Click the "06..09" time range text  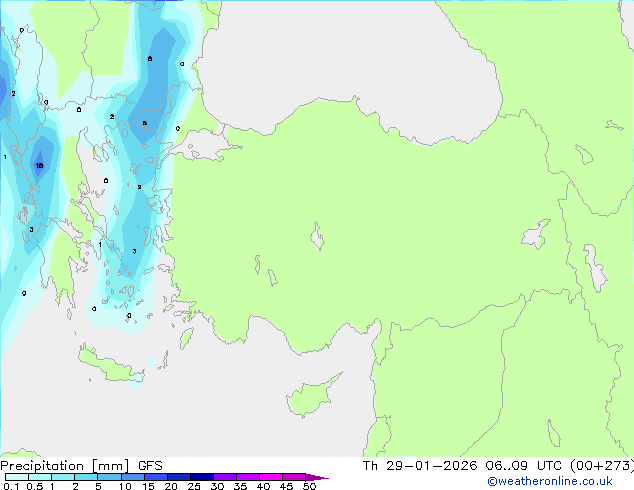pos(507,466)
